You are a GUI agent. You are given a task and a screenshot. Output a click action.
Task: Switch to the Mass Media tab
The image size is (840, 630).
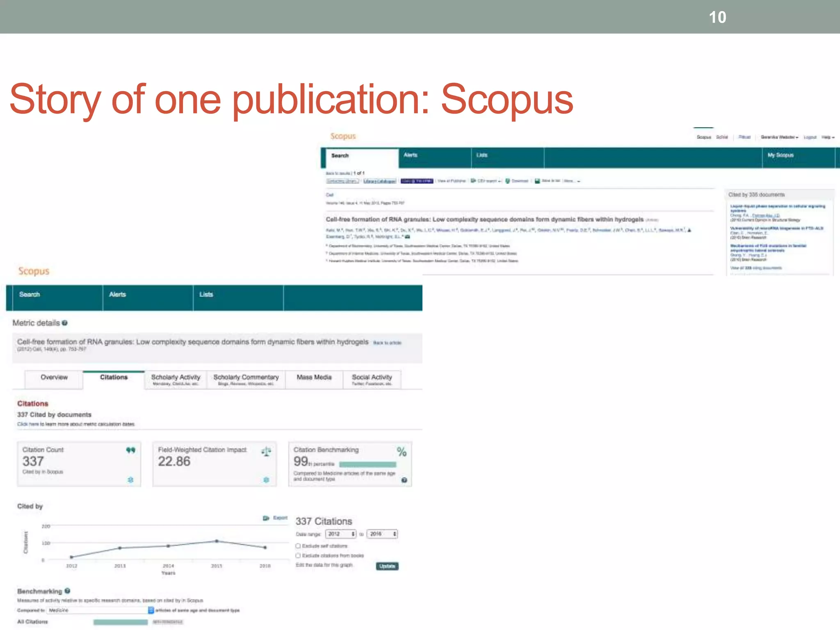[314, 379]
